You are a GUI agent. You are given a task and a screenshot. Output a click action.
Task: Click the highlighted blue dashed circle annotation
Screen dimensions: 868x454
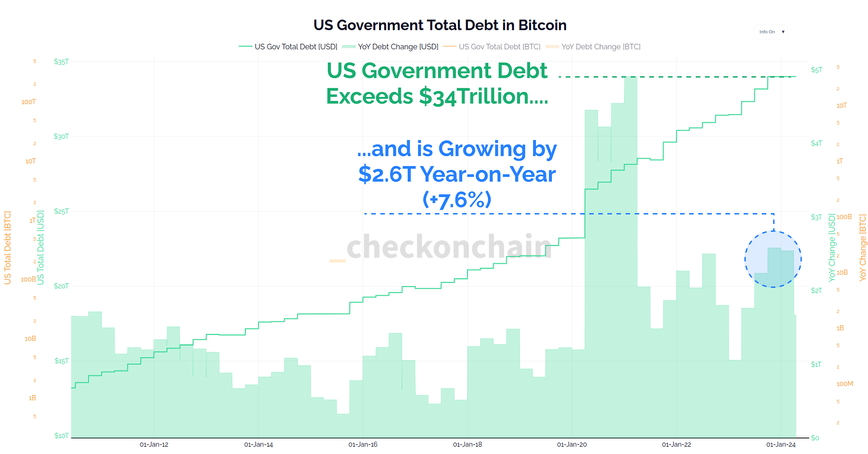(773, 259)
